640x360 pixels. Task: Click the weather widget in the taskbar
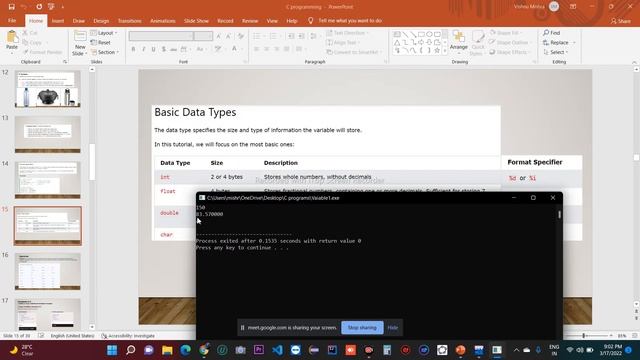22,350
